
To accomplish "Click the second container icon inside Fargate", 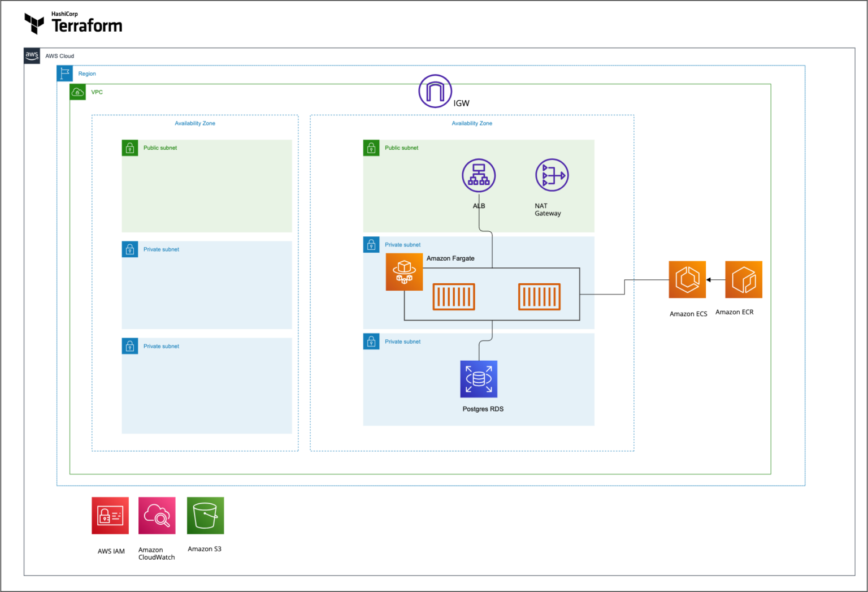I will tap(539, 296).
